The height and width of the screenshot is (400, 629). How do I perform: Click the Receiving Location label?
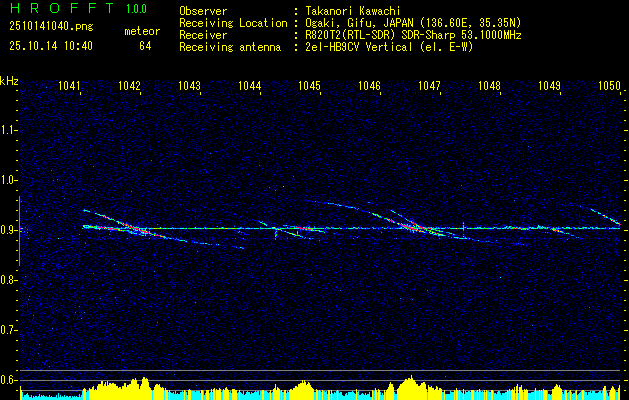233,23
